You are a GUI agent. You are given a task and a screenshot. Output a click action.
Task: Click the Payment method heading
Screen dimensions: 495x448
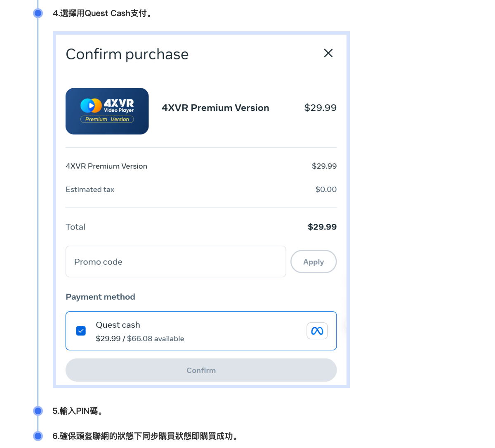click(101, 297)
